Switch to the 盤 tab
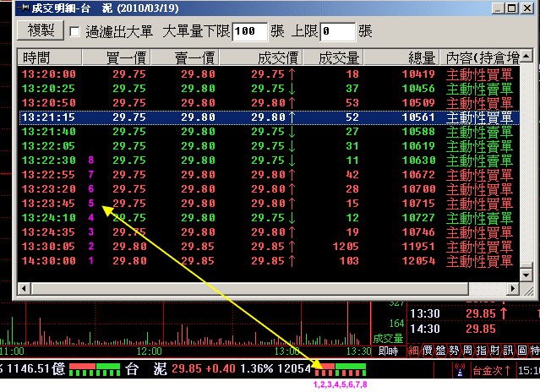 442,351
